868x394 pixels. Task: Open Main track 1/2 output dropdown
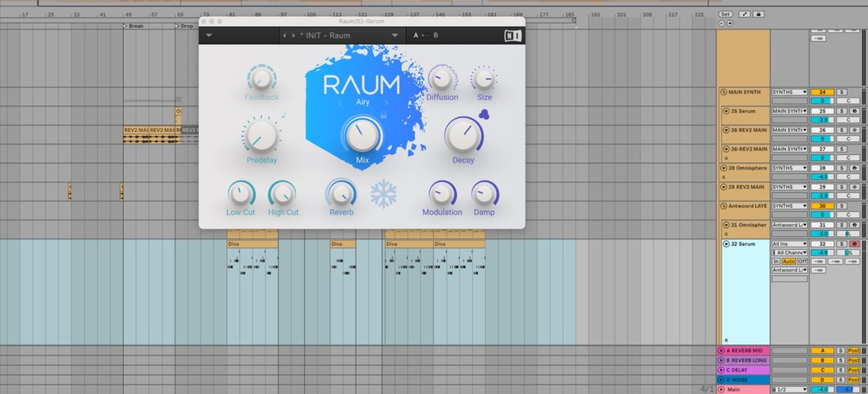pyautogui.click(x=789, y=389)
